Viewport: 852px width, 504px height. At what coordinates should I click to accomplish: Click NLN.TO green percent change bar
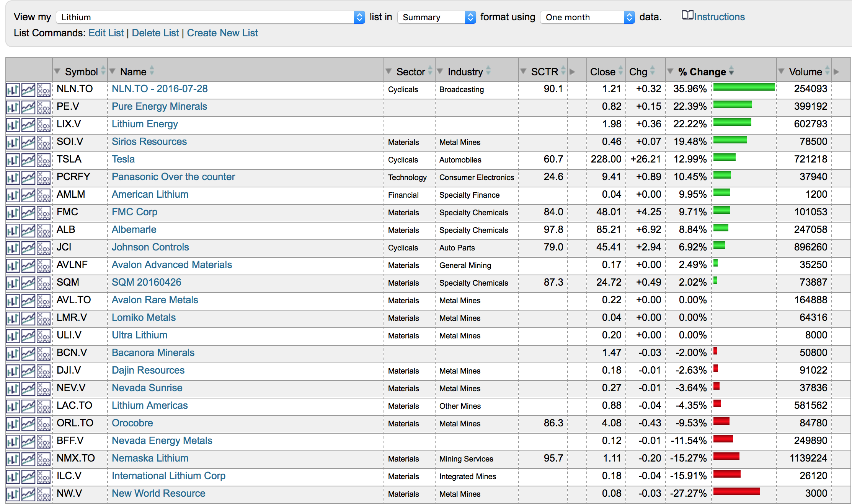pyautogui.click(x=744, y=87)
